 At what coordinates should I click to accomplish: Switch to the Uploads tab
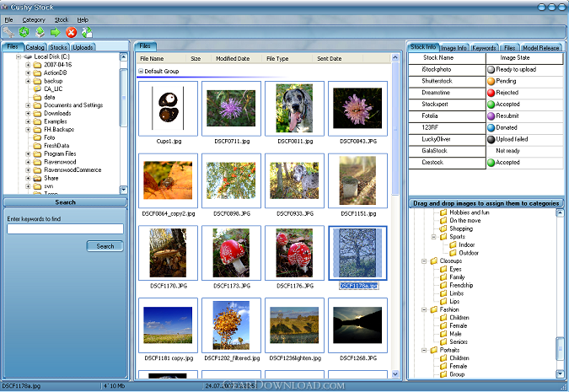[x=83, y=47]
